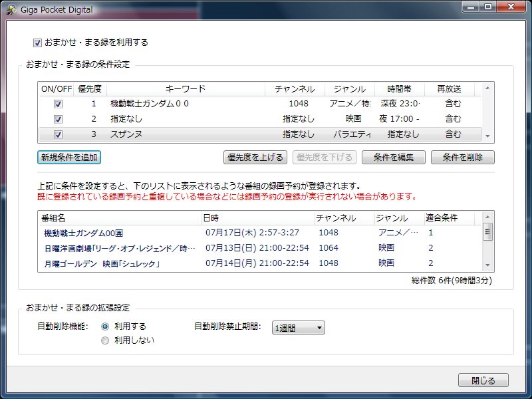Select the 利用しない auto-delete radio button
Screen dimensions: 532x399
(x=105, y=340)
